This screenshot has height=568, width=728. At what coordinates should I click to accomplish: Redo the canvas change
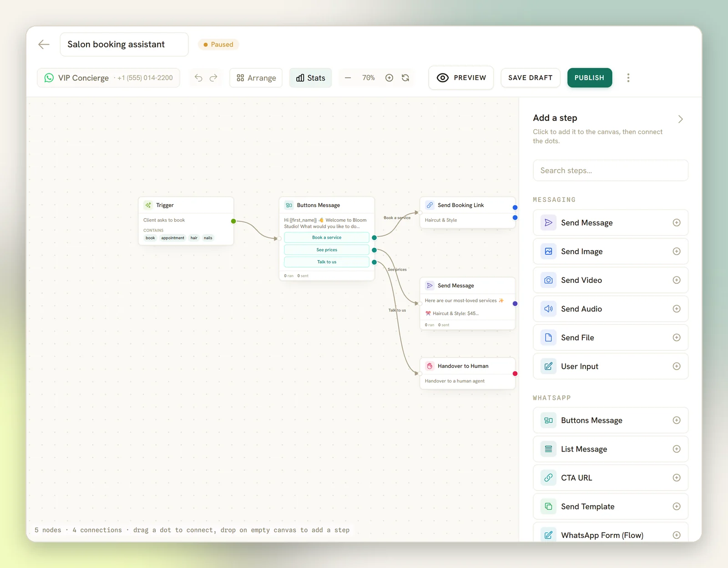(213, 78)
